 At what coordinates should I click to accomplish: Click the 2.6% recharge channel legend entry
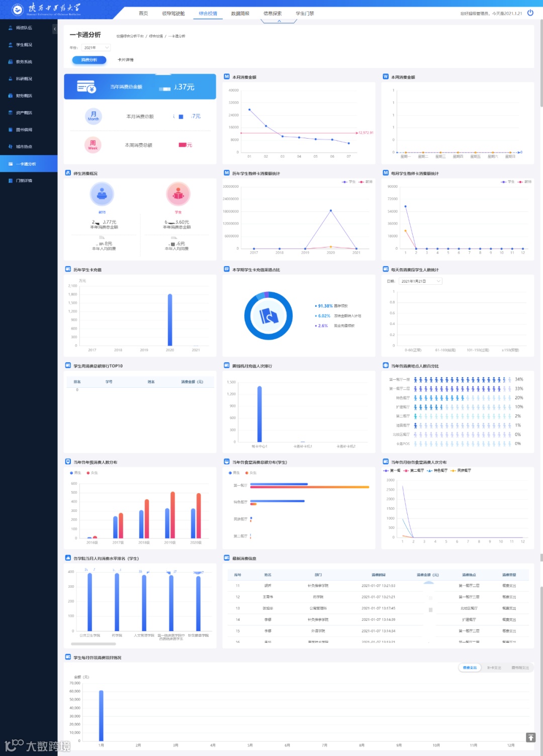click(x=335, y=326)
